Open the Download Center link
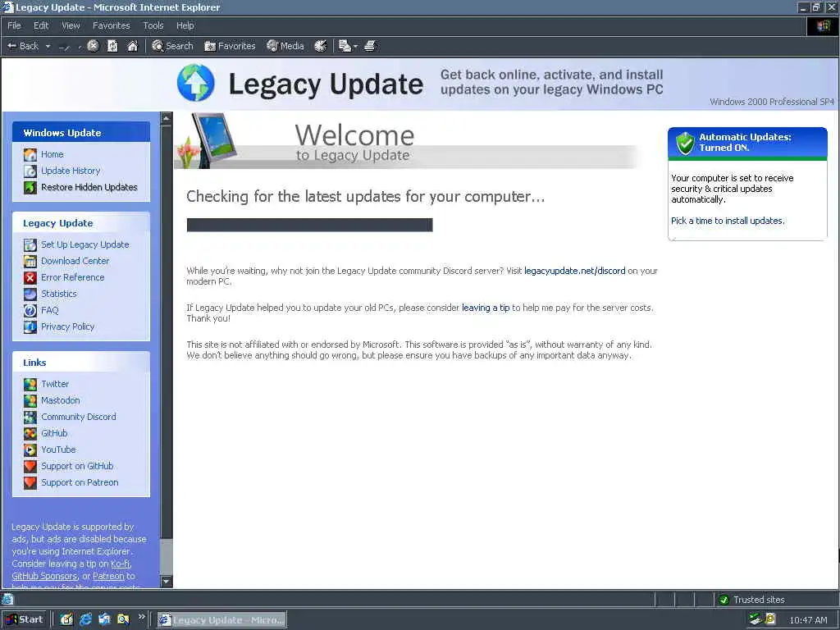The height and width of the screenshot is (630, 840). (x=75, y=261)
